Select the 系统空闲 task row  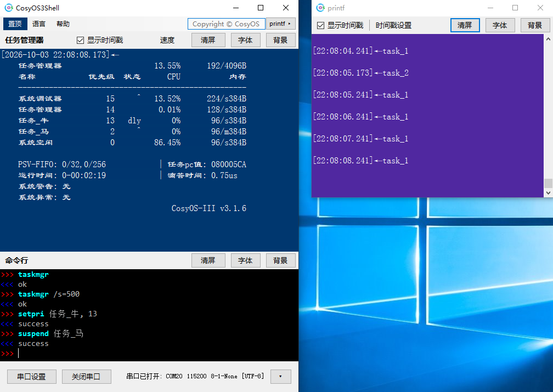pyautogui.click(x=132, y=143)
